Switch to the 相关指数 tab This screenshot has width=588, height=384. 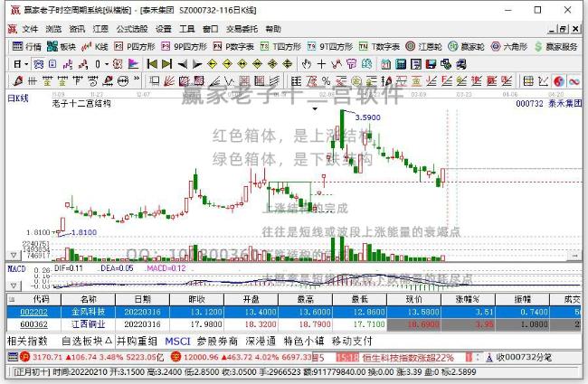pos(27,342)
